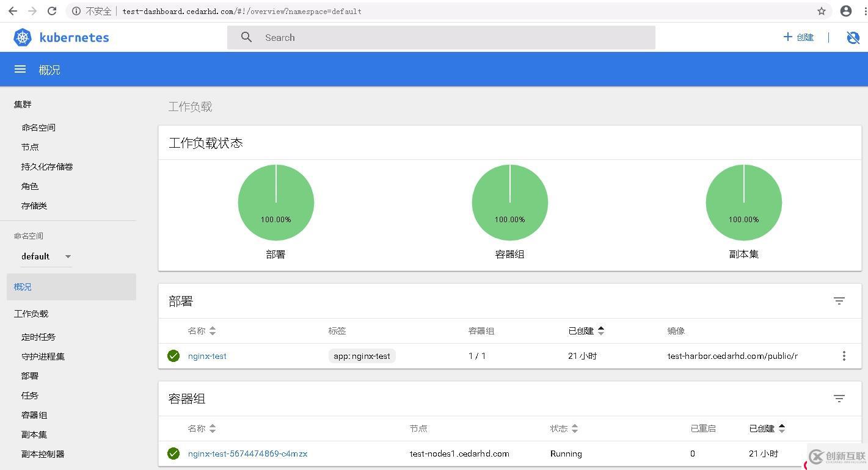Click the app: nginx-test label chip
This screenshot has width=868, height=470.
point(362,356)
